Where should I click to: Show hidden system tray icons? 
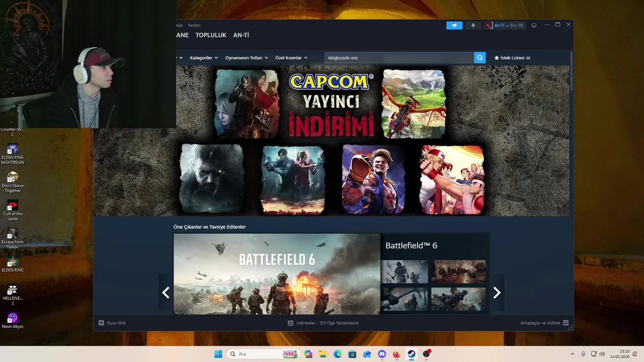click(572, 354)
